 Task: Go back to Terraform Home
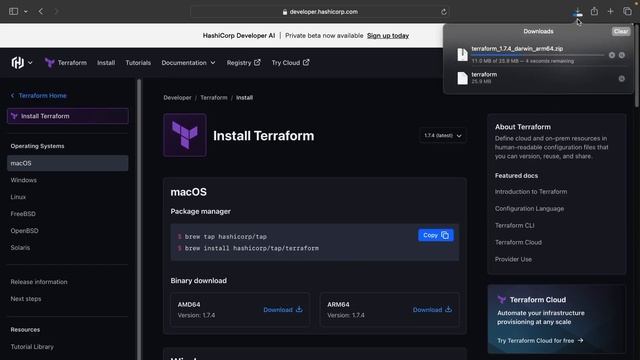[39, 96]
